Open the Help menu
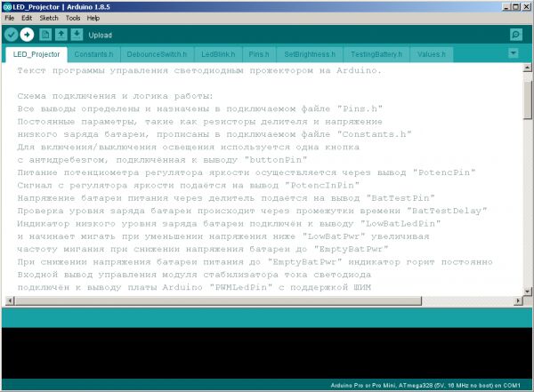534x392 pixels. (93, 18)
